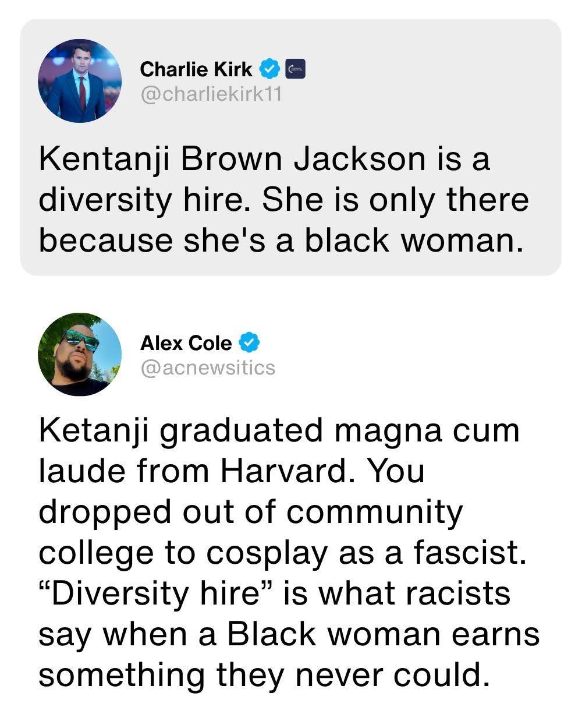Visit the @acnewsitics handle
This screenshot has height=728, width=582.
tap(208, 367)
